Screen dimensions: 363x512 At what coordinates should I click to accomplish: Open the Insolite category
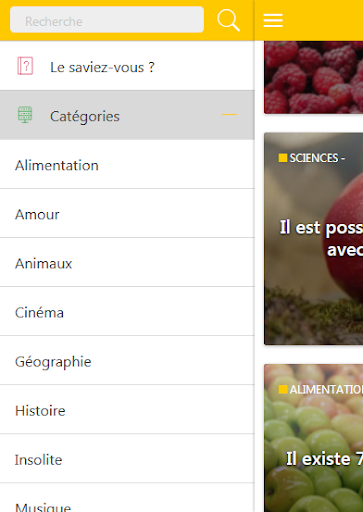(127, 458)
